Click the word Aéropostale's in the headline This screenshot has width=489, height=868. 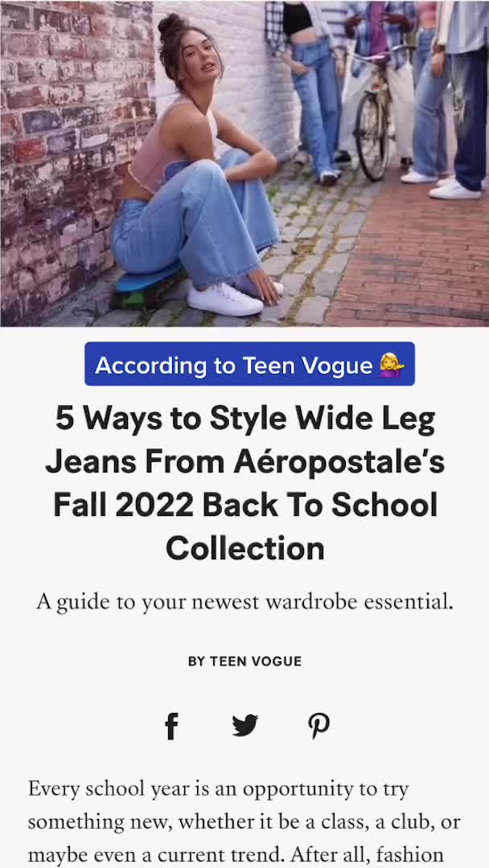click(339, 462)
